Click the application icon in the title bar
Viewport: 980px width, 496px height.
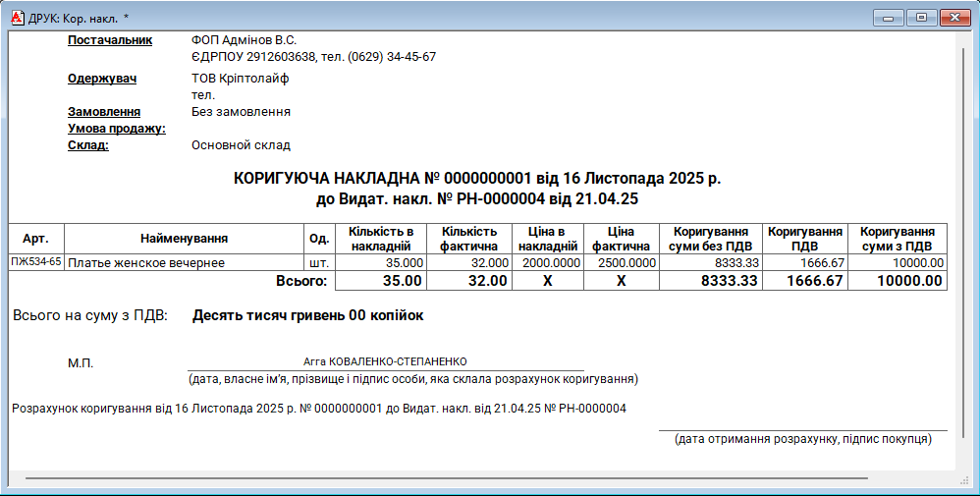tap(16, 17)
